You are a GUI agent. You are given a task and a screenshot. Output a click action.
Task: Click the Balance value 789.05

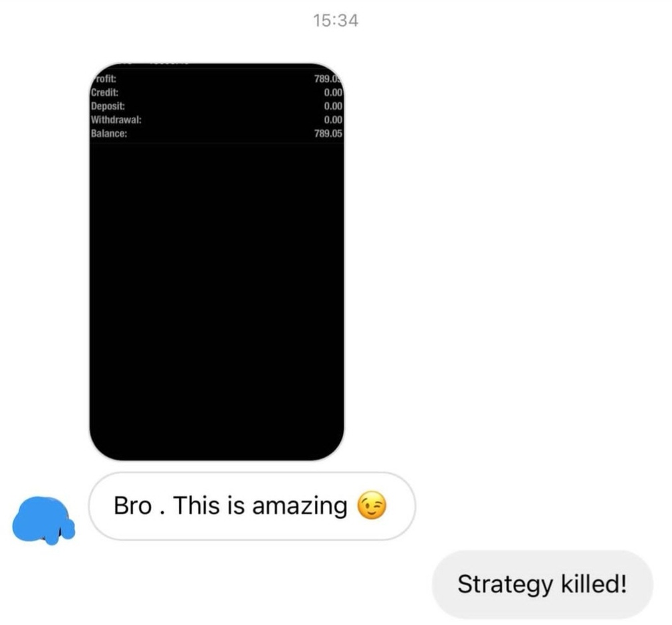click(328, 133)
